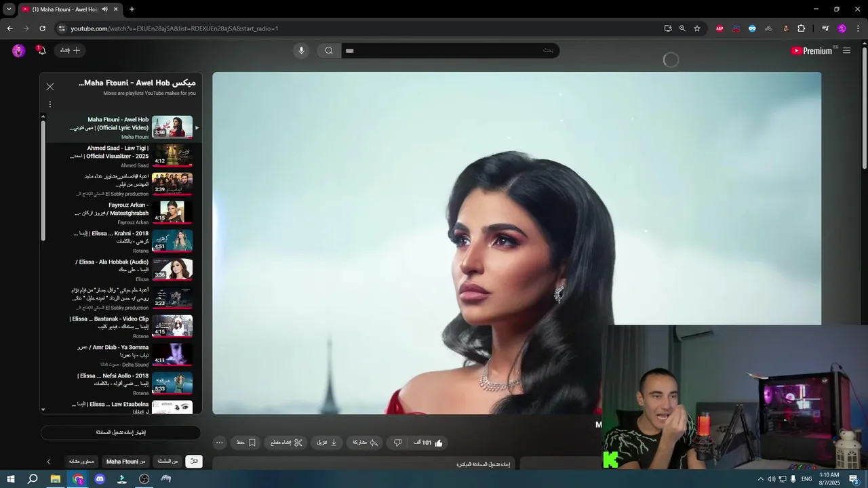Mute the tab via the speaker icon
868x488 pixels.
104,9
